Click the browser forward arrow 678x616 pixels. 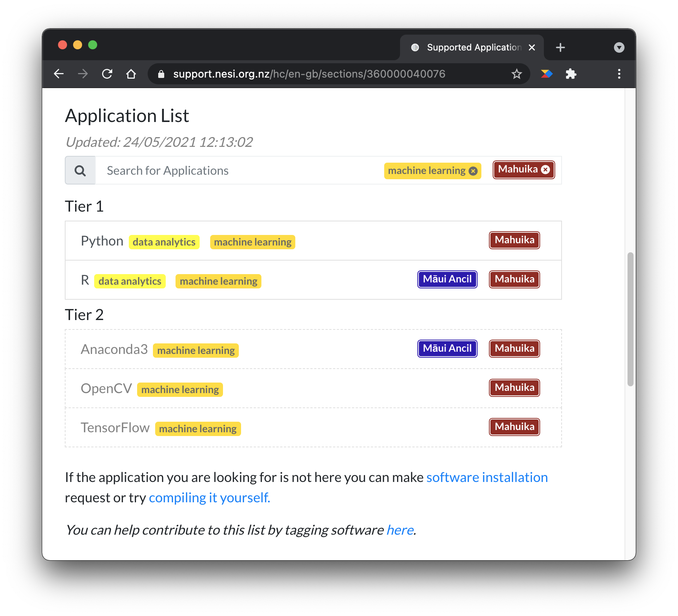83,74
